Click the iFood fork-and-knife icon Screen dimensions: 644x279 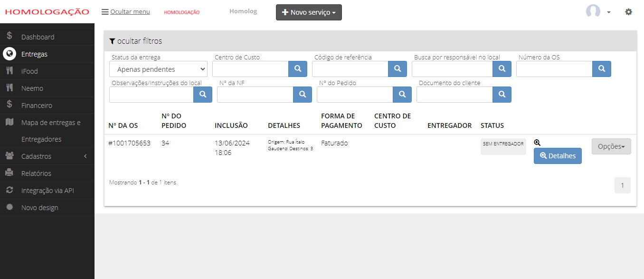click(9, 71)
